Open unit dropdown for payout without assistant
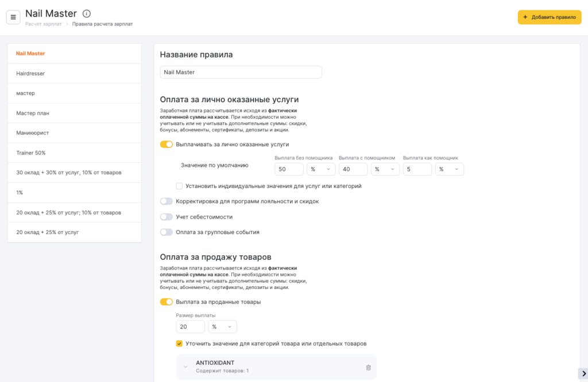Image resolution: width=588 pixels, height=382 pixels. [320, 169]
